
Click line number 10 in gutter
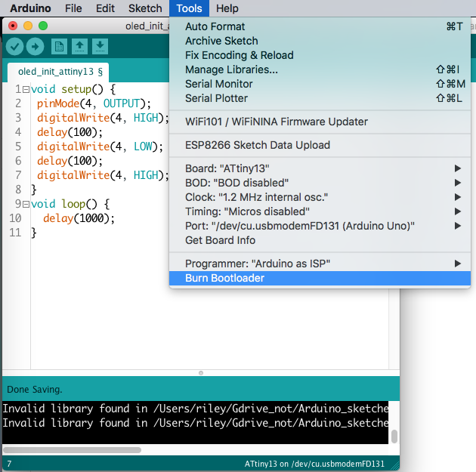tap(15, 218)
